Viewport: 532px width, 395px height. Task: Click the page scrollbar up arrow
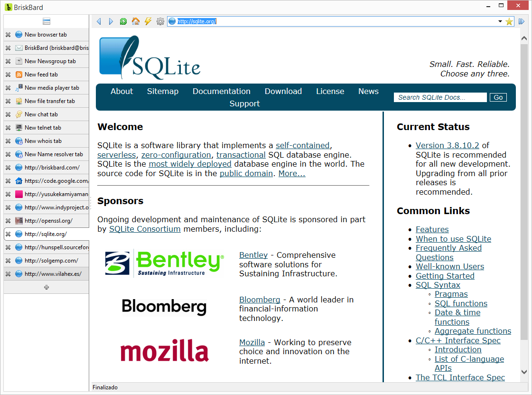(x=524, y=38)
